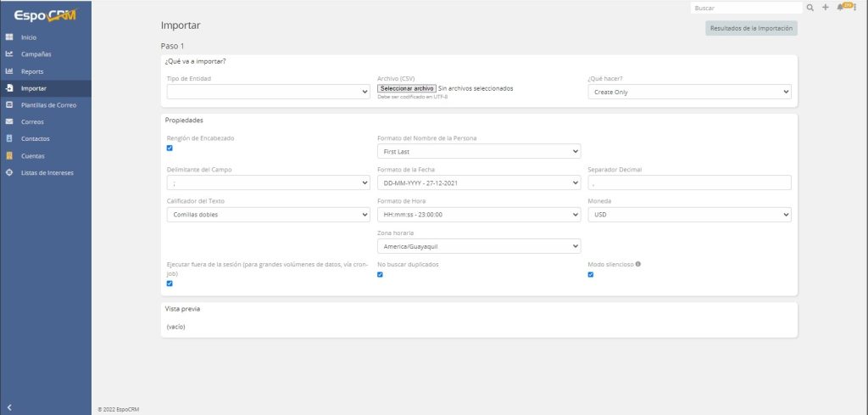The height and width of the screenshot is (415, 868).
Task: Click the Cuentas icon in sidebar
Action: 9,156
